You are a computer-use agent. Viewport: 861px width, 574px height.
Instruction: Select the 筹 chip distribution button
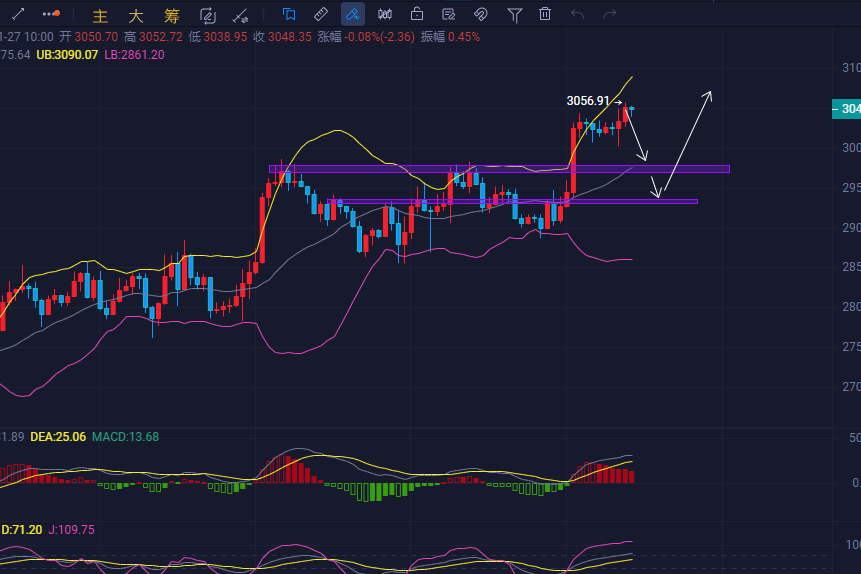[170, 15]
